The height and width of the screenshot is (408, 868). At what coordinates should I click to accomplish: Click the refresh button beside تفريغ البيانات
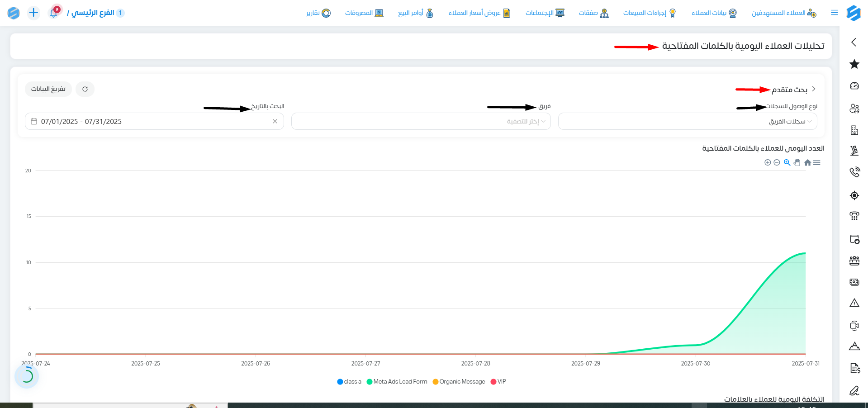(85, 89)
